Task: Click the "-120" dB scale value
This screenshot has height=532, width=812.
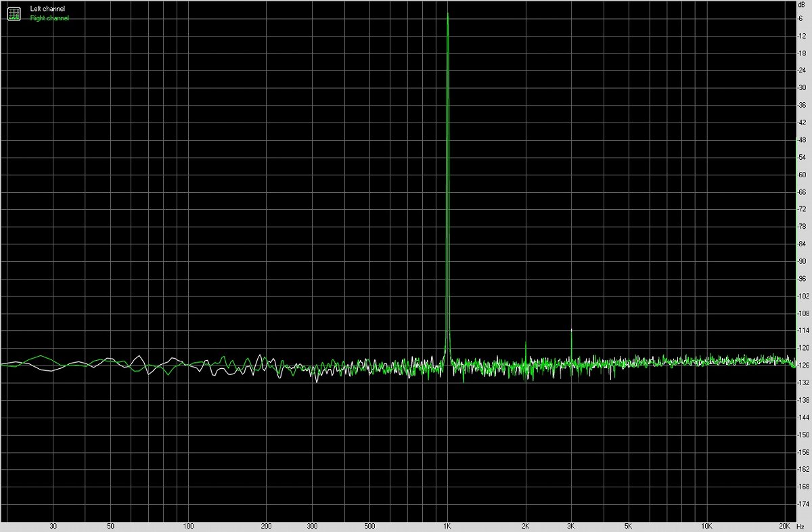Action: 803,348
